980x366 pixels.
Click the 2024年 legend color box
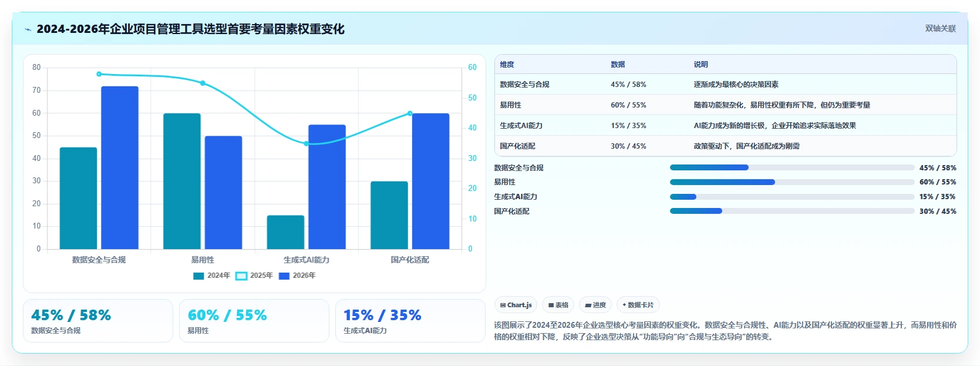click(198, 276)
